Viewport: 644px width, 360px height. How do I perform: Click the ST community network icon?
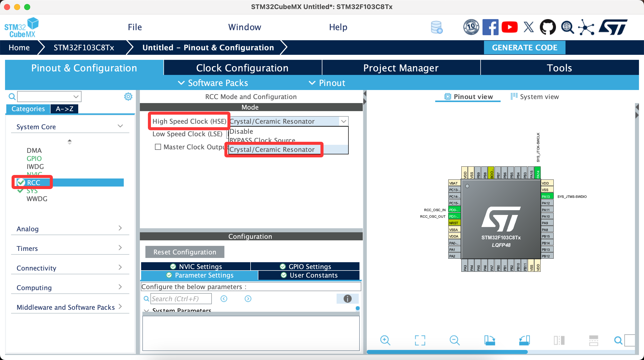586,27
